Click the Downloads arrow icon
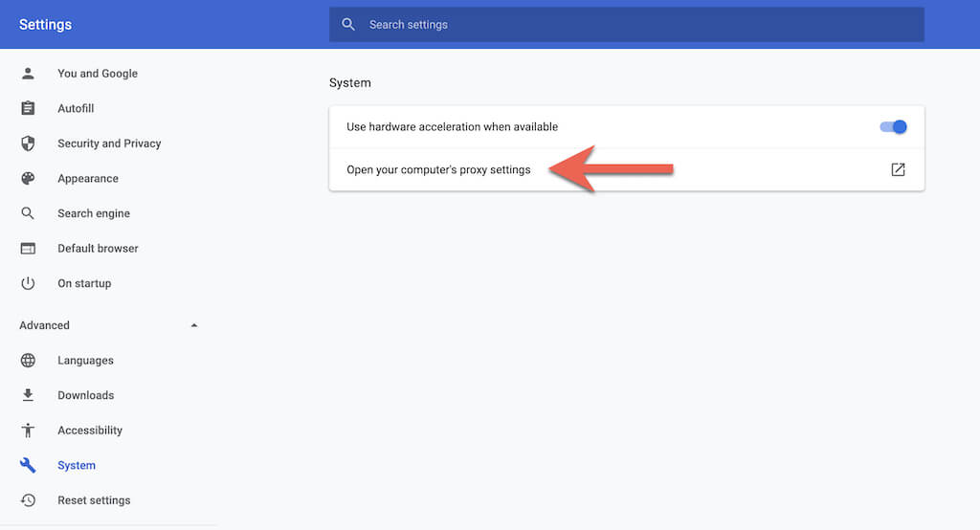980x530 pixels. [28, 395]
